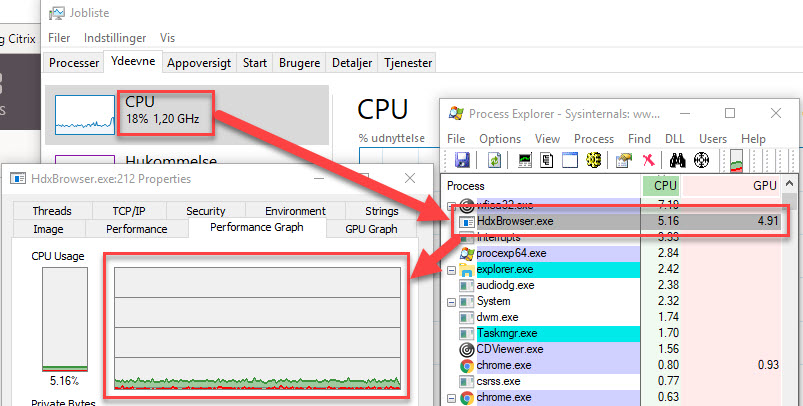
Task: Click the mini CPU graph in Process Explorer toolbar
Action: (736, 160)
